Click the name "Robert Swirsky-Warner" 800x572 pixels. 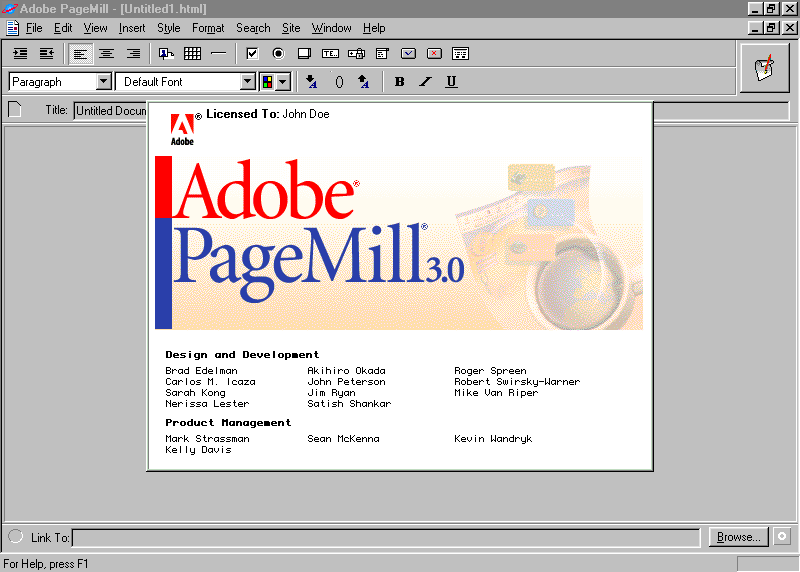pos(517,382)
